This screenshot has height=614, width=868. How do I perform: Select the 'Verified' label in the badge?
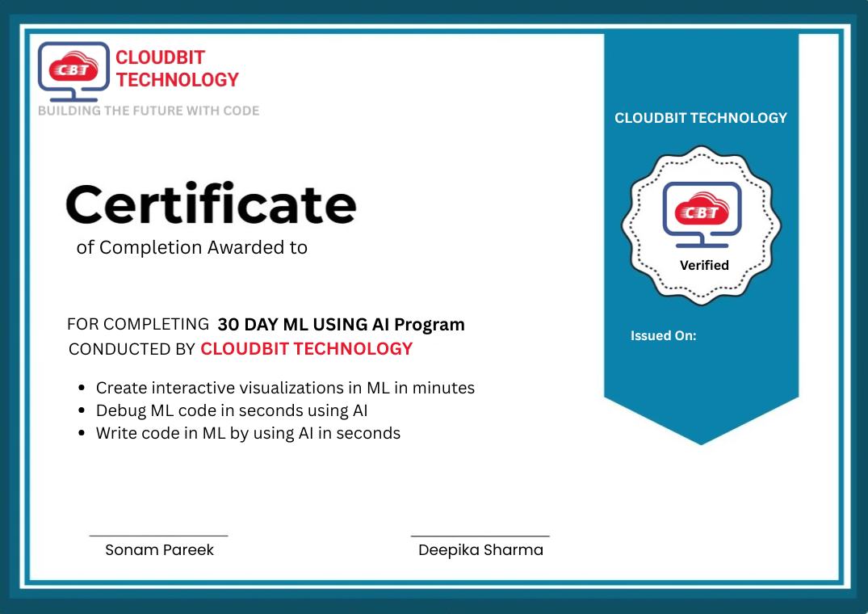pos(704,265)
